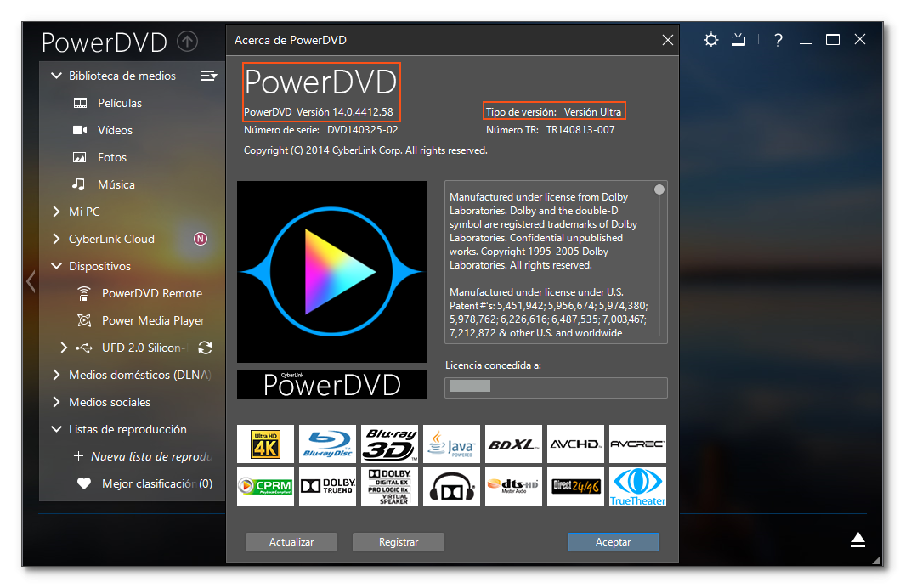The image size is (905, 588).
Task: Click the heart icon for Mejor clasificación
Action: [x=84, y=483]
